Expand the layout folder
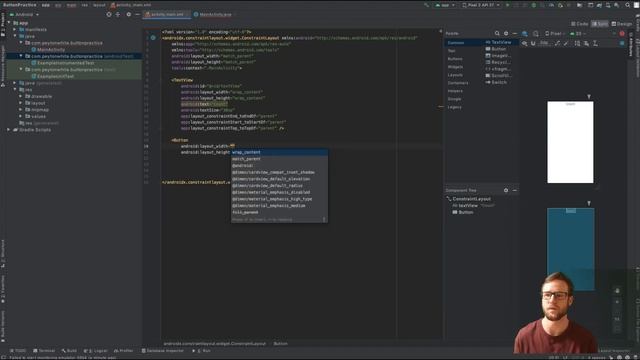The width and height of the screenshot is (640, 360). pyautogui.click(x=21, y=103)
